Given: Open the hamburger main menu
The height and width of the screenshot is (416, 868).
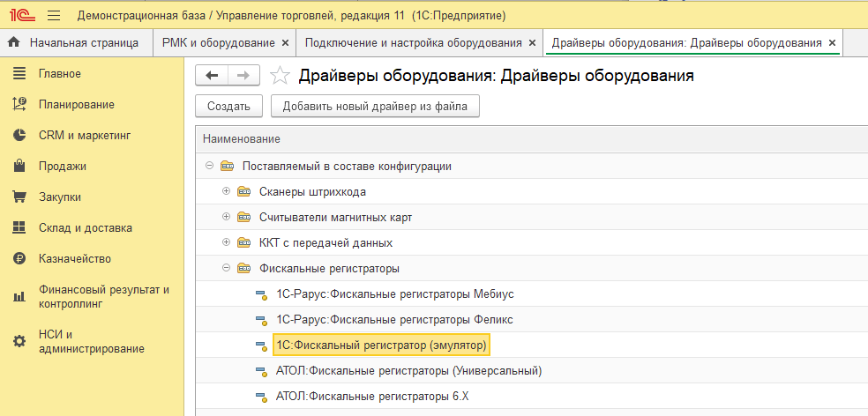Looking at the screenshot, I should coord(54,16).
